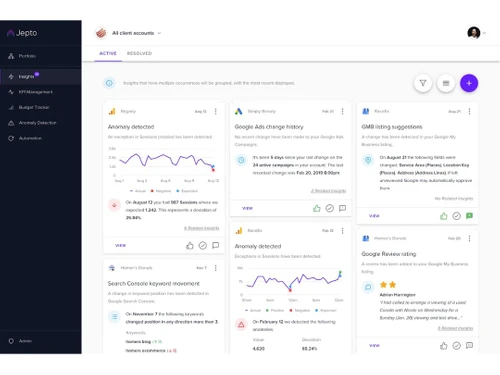This screenshot has width=500, height=375.
Task: Toggle the list layout view button
Action: coord(446,83)
